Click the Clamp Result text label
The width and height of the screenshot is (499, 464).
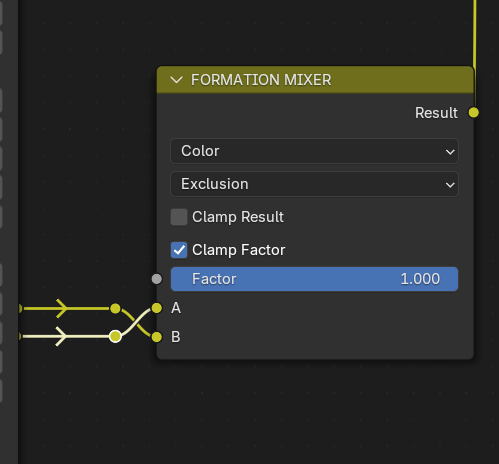point(238,217)
